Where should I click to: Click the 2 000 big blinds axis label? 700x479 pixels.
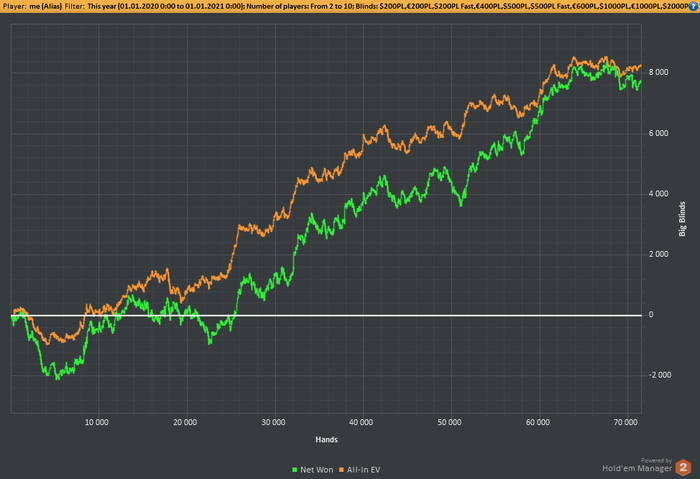658,254
